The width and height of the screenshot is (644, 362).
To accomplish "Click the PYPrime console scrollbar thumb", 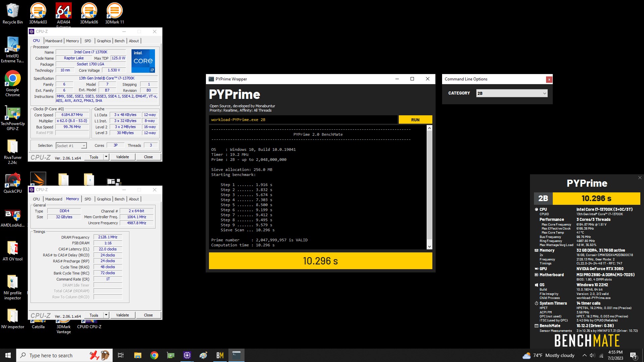I will point(429,185).
